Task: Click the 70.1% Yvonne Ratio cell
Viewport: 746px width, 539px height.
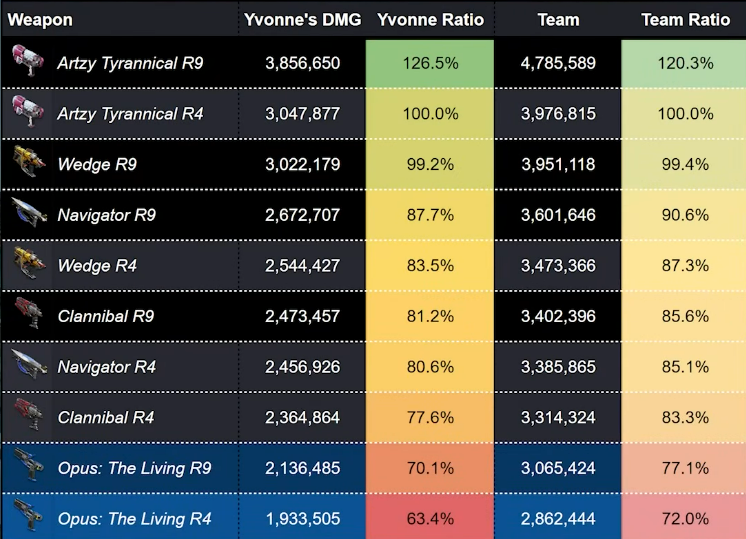Action: tap(430, 469)
